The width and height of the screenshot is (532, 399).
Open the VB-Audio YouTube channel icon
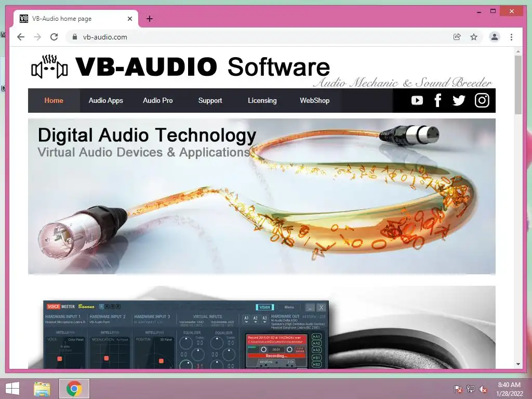pyautogui.click(x=417, y=100)
